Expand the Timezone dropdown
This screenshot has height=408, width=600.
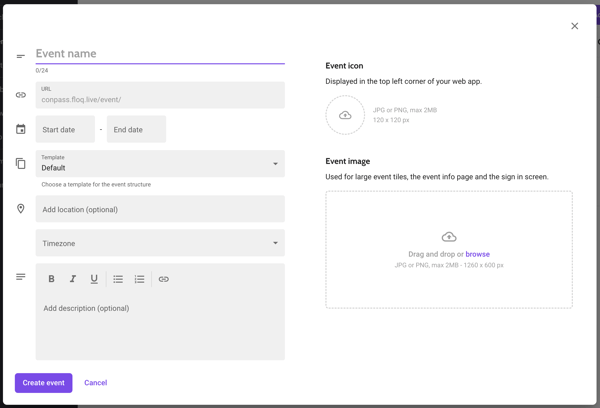coord(160,243)
